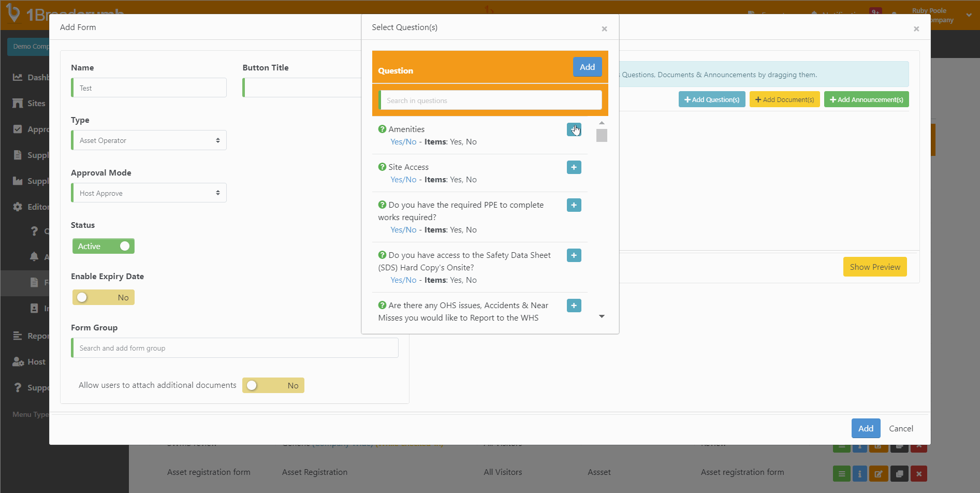The height and width of the screenshot is (493, 980).
Task: Open the Support section in the sidebar
Action: [18, 387]
